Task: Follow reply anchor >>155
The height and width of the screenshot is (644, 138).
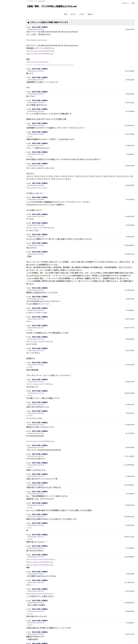Action: 29,396
